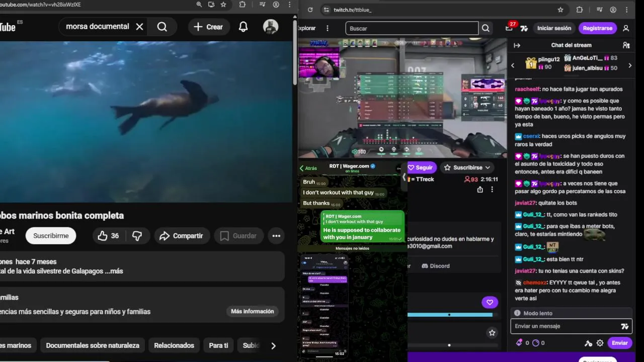The width and height of the screenshot is (644, 362).
Task: Open channel points icon below chat
Action: [535, 343]
